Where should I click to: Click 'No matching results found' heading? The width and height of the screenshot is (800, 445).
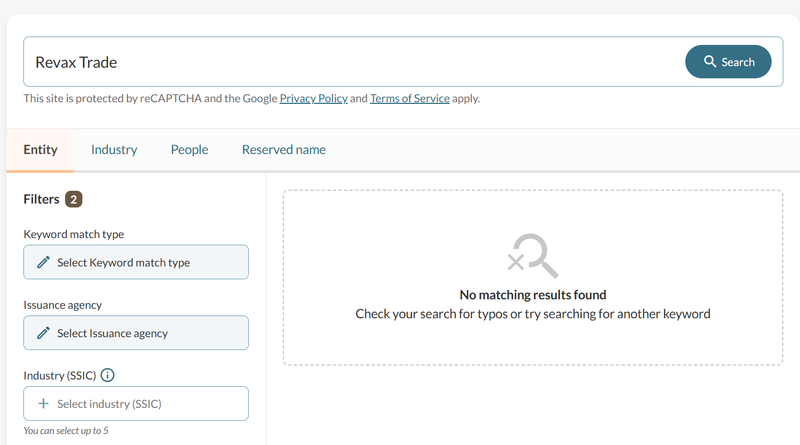coord(533,295)
